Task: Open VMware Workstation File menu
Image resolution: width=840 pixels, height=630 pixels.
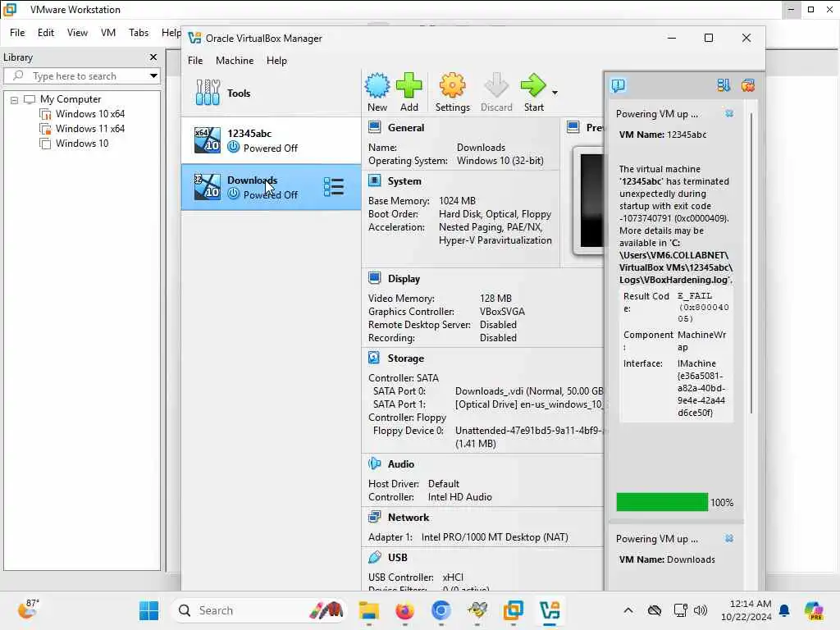Action: (x=17, y=33)
